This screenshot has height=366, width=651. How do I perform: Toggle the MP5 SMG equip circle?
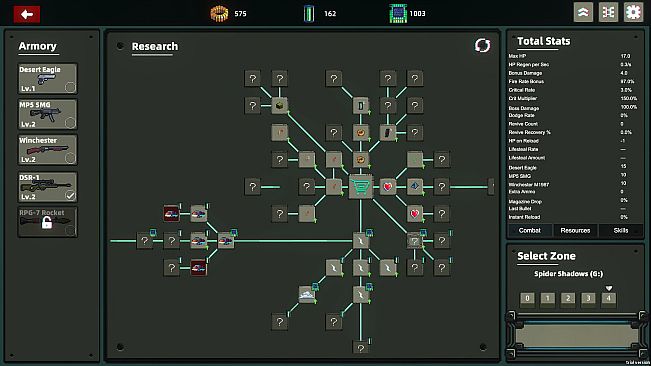(70, 123)
